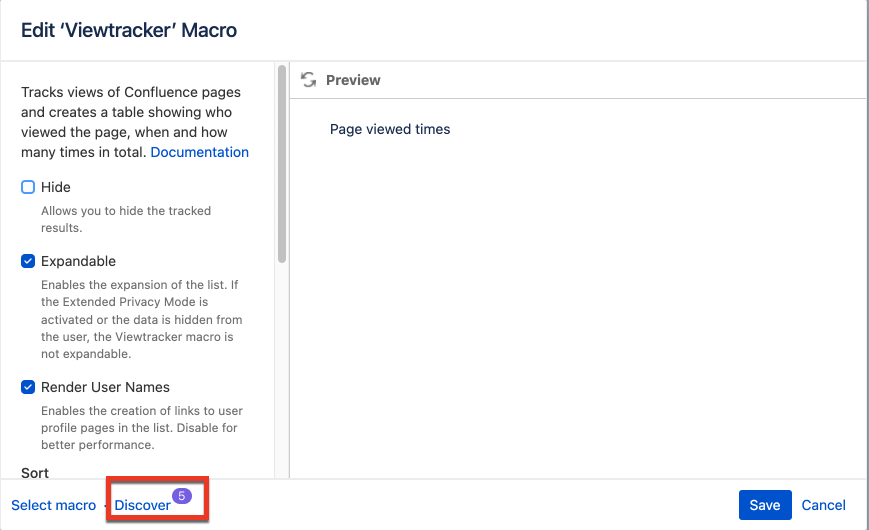The height and width of the screenshot is (530, 869).
Task: Click the 'Render User Names' label text
Action: (105, 387)
